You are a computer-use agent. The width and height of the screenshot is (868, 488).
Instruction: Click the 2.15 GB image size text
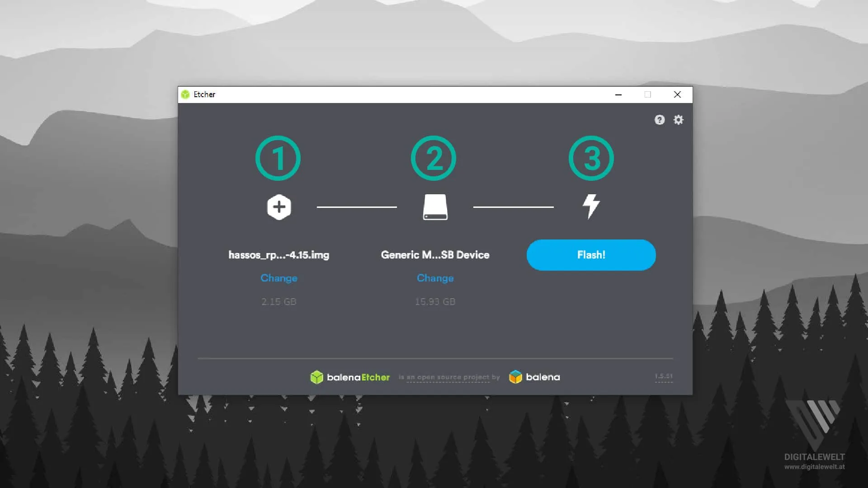[x=279, y=301]
